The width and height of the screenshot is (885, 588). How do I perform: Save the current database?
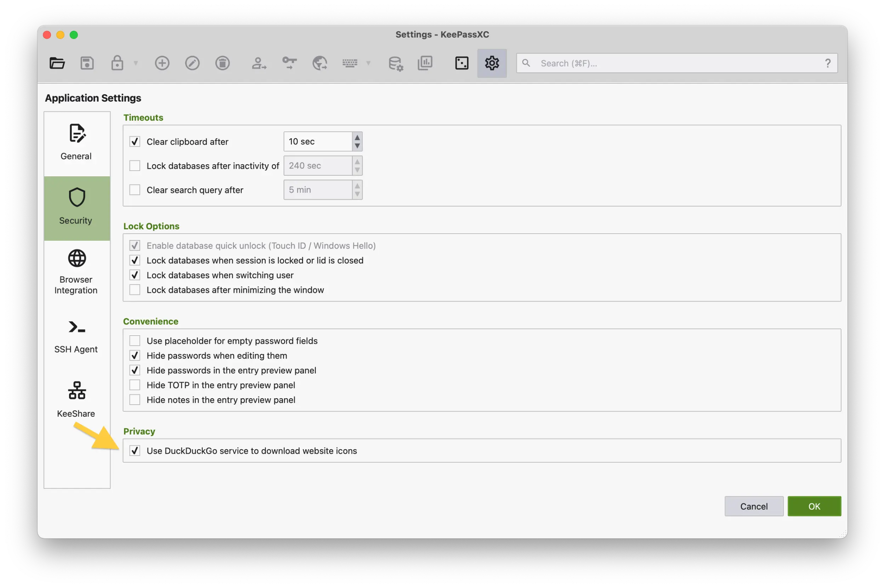pyautogui.click(x=87, y=63)
